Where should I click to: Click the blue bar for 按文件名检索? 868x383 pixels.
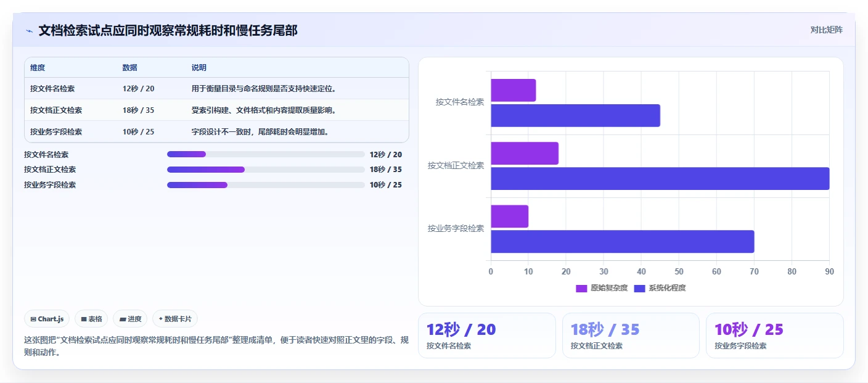[575, 115]
